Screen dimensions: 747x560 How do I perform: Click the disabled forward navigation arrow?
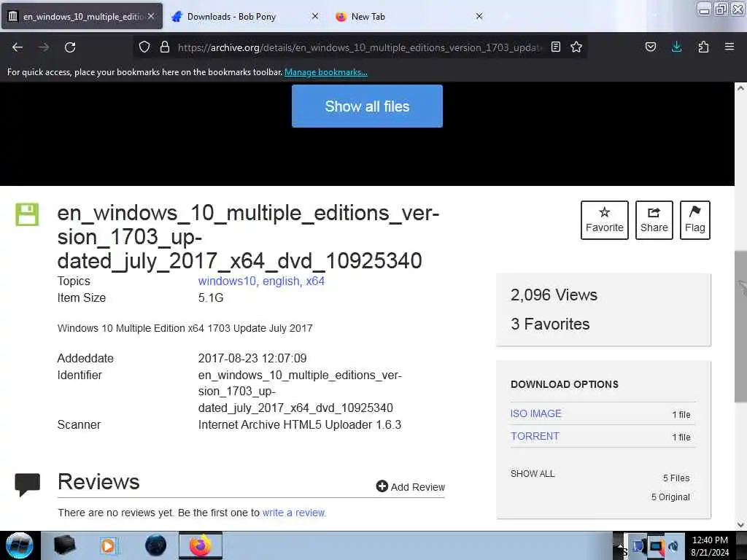click(43, 47)
